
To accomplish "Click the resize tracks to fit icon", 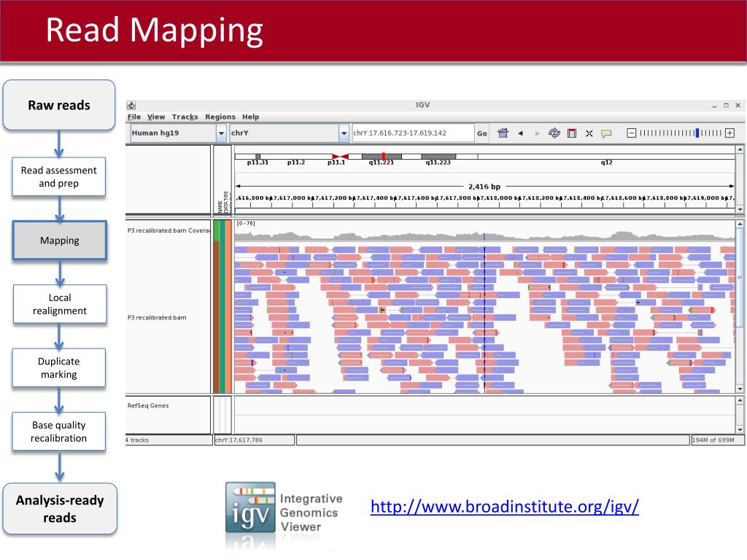I will tap(589, 133).
